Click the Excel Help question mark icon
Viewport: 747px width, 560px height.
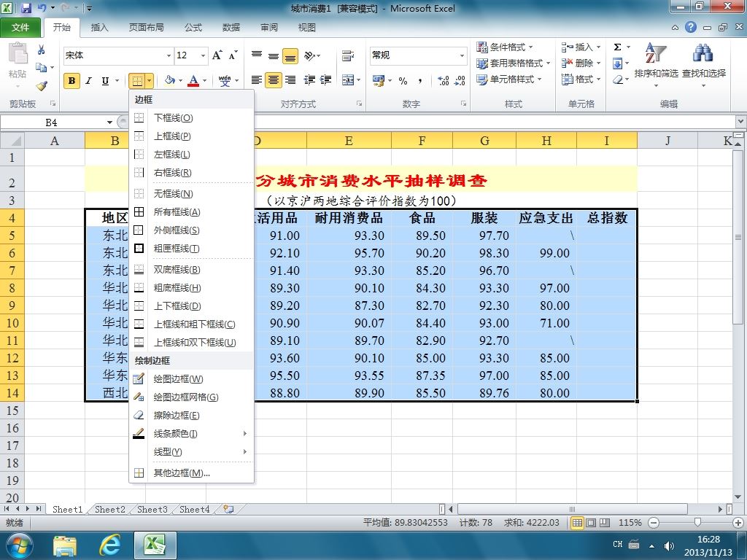point(691,27)
